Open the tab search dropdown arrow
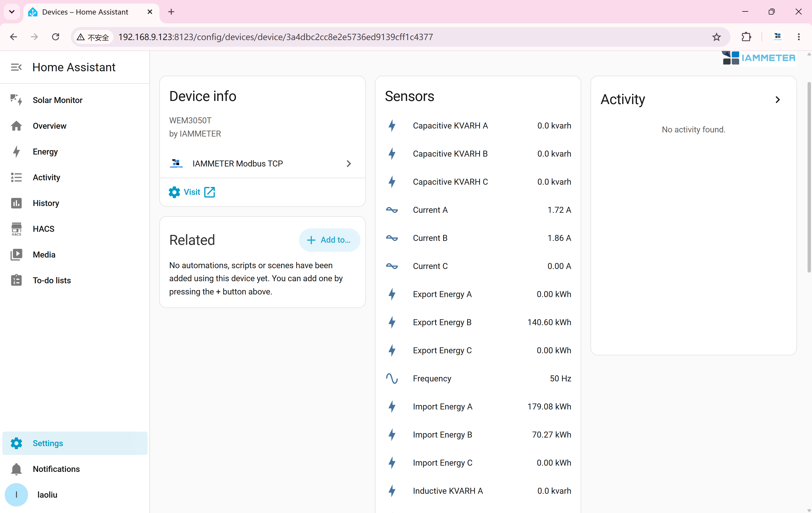This screenshot has height=513, width=812. tap(12, 12)
